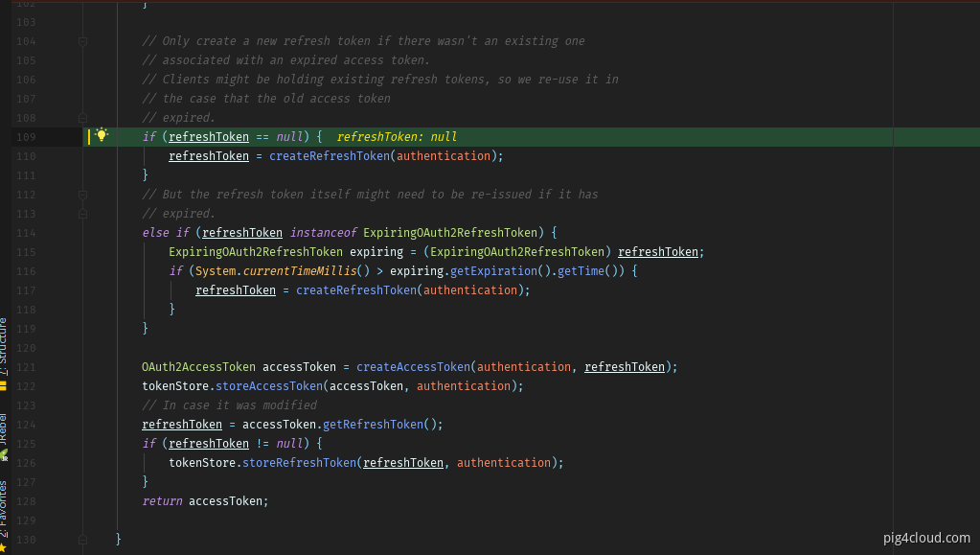The image size is (980, 555).
Task: Click the inline debug value "refreshToken: null"
Action: pyautogui.click(x=397, y=137)
